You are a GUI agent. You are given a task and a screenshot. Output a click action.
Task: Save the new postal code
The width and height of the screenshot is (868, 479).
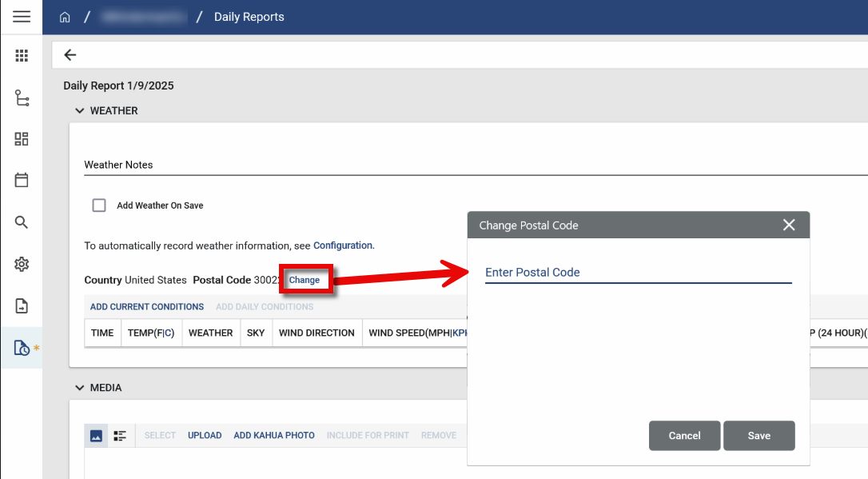pos(759,436)
